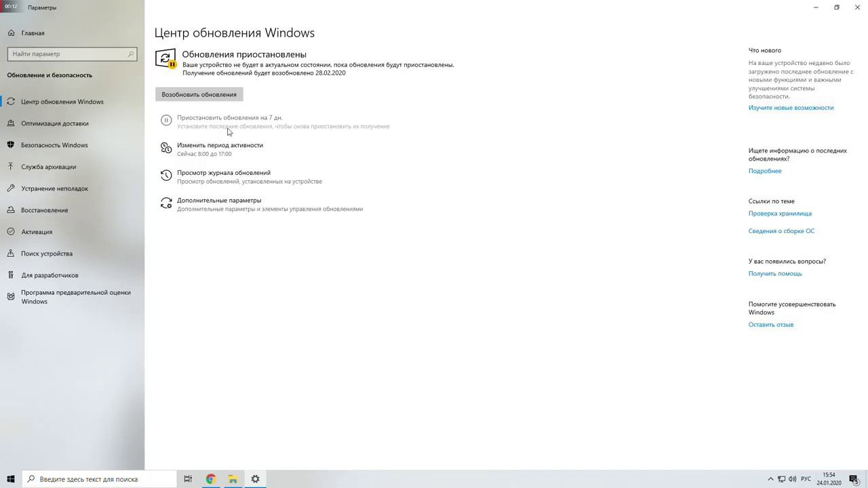Click the Центр обновления Windows sidebar icon
The width and height of the screenshot is (868, 488).
click(11, 102)
